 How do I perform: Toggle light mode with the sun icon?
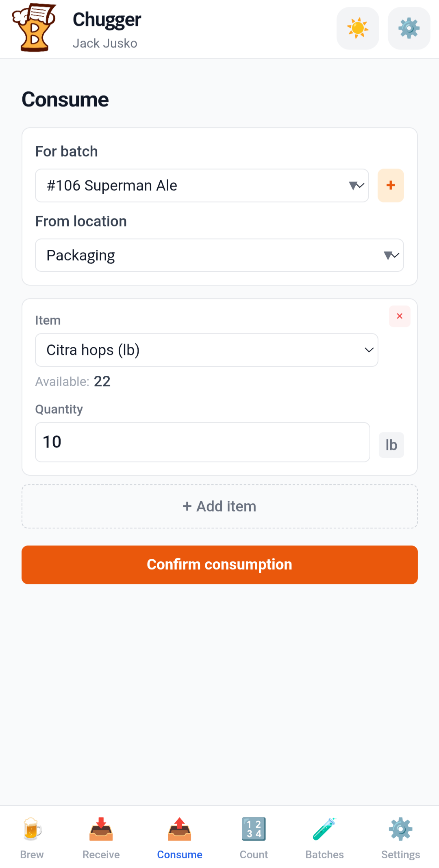tap(357, 28)
